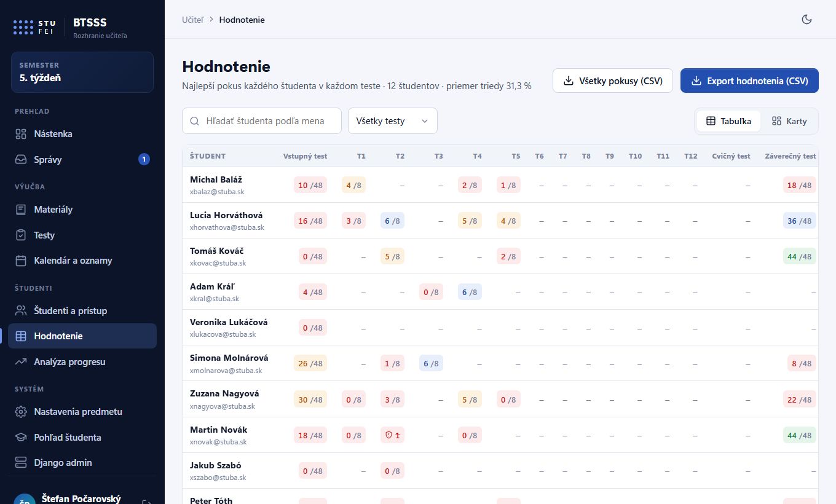Switch to Karty view

pyautogui.click(x=789, y=121)
